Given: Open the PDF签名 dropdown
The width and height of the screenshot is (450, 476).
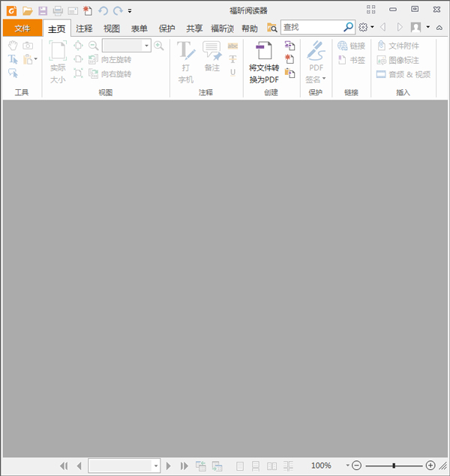Looking at the screenshot, I should [324, 79].
